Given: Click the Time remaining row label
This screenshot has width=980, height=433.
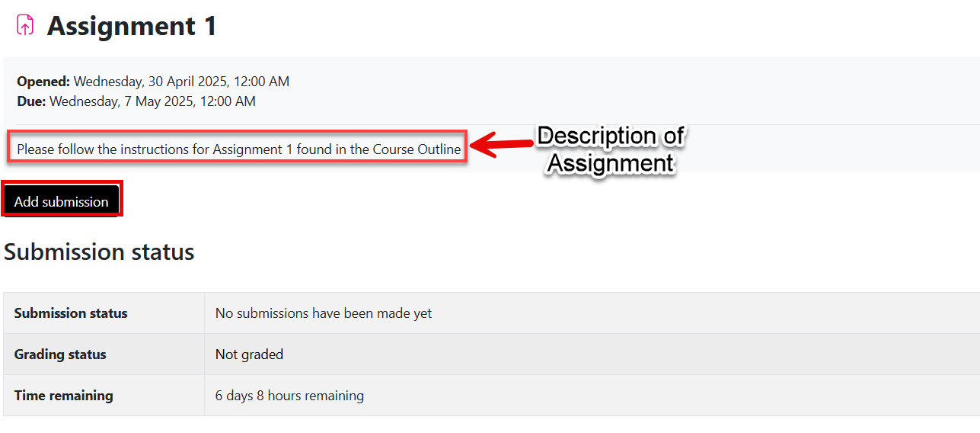Looking at the screenshot, I should [63, 396].
